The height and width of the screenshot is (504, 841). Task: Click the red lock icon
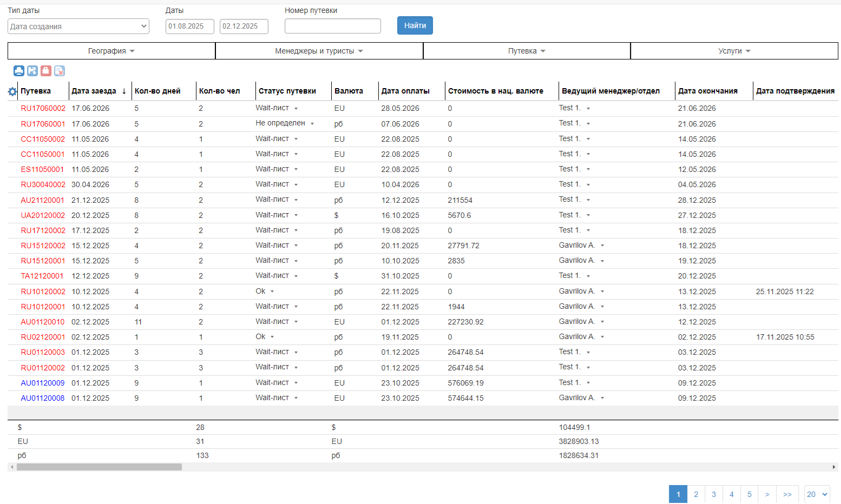pos(46,71)
